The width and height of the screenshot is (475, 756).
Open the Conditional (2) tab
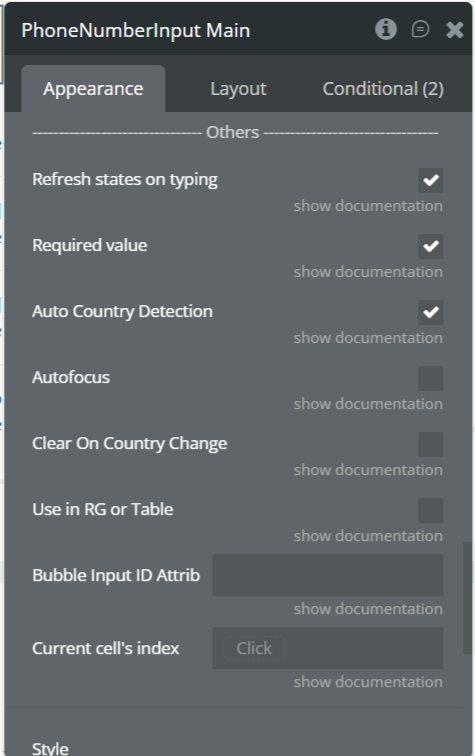click(x=383, y=89)
